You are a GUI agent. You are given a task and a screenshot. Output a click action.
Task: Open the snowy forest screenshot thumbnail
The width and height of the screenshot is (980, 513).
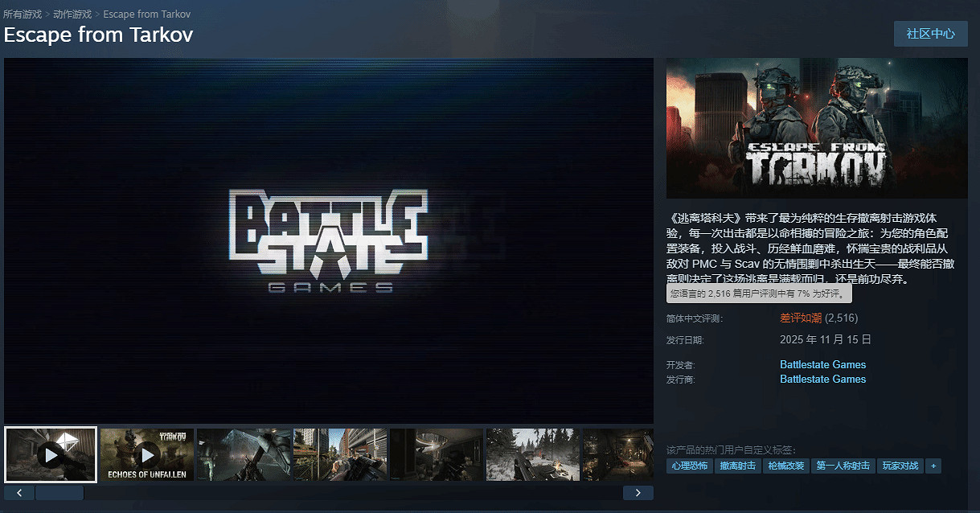coord(532,455)
